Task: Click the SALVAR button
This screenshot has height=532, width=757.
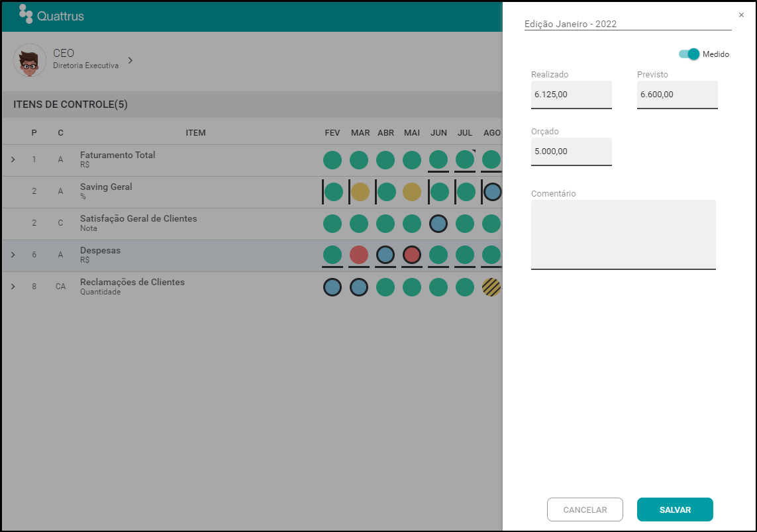Action: coord(675,510)
